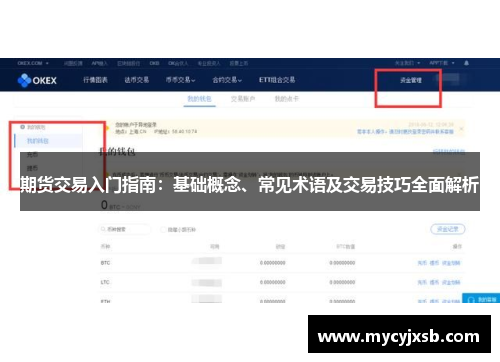
Task: Open 法币交易 in the navigation bar
Action: [x=137, y=80]
